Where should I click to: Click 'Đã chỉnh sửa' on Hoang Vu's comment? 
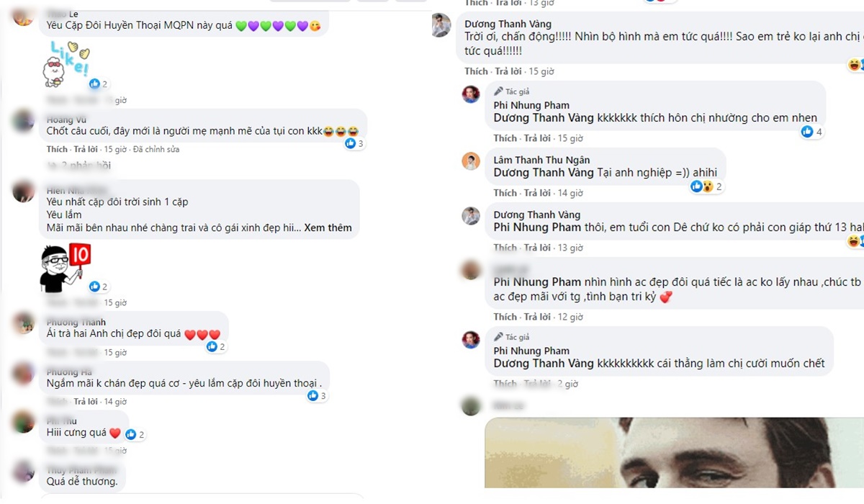click(x=156, y=150)
